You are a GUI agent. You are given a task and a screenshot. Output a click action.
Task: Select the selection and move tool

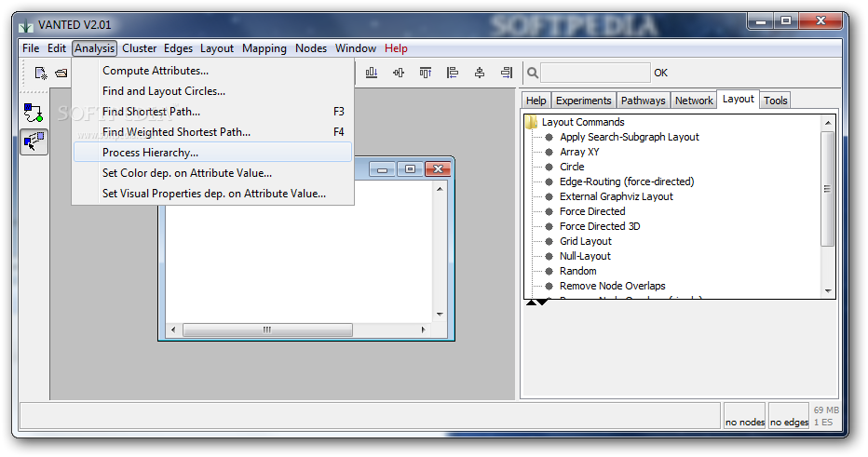click(34, 141)
